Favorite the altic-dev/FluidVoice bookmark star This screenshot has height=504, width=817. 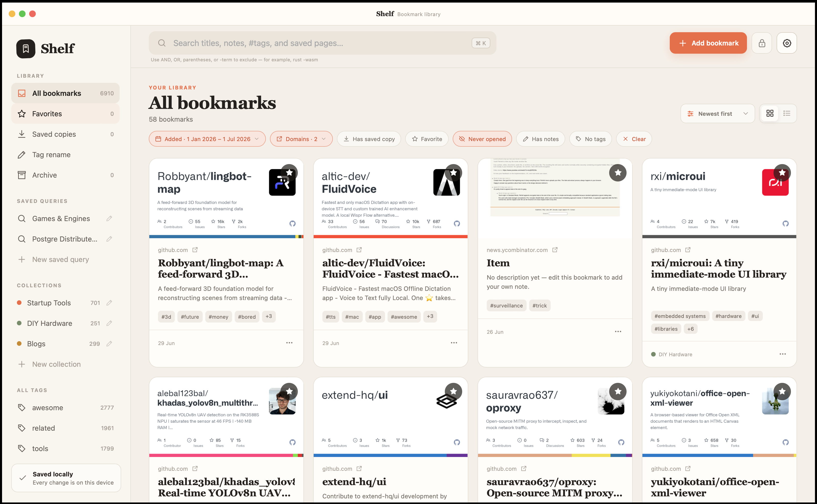(453, 173)
